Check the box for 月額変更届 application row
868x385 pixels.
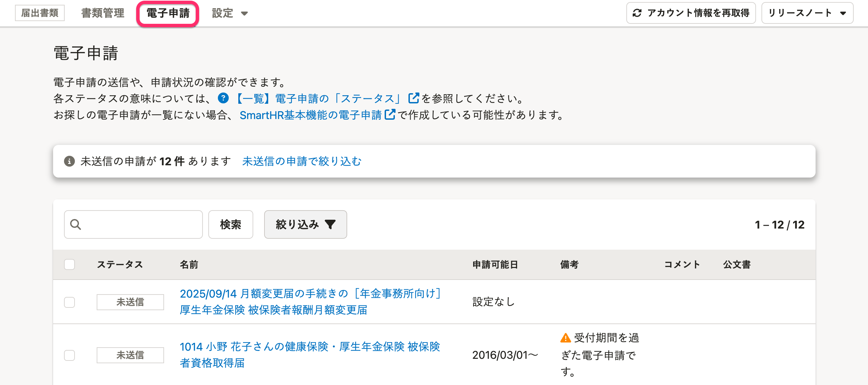pos(69,302)
